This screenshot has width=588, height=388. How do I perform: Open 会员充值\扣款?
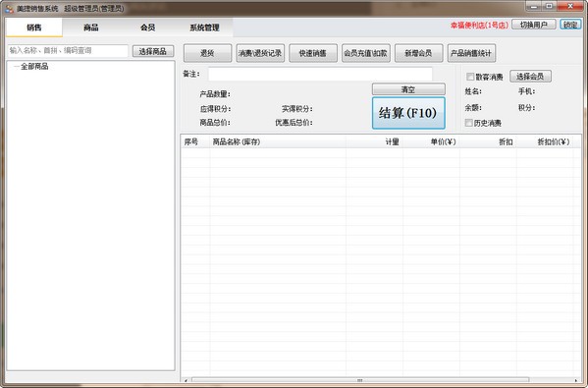click(365, 53)
